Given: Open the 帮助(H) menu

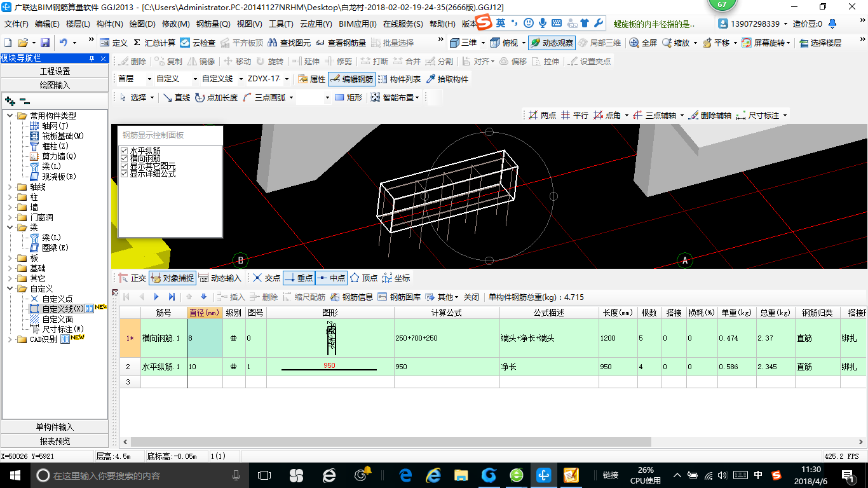Looking at the screenshot, I should 442,24.
